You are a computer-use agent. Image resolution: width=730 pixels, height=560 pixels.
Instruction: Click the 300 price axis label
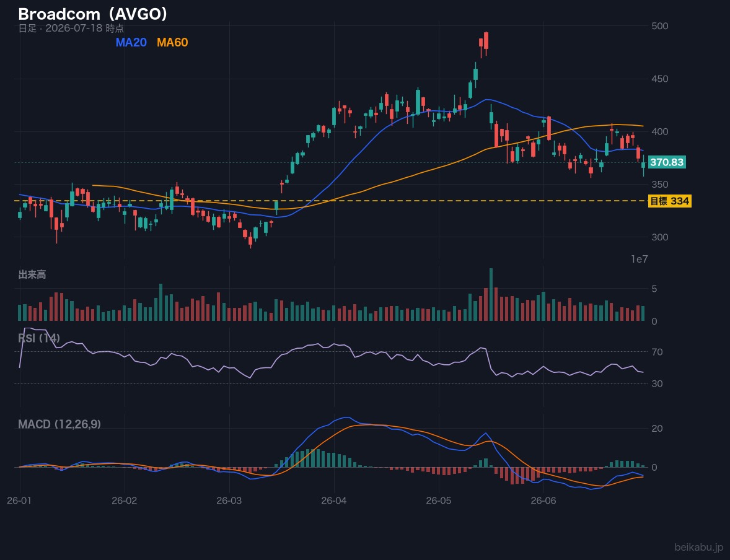[x=660, y=237]
